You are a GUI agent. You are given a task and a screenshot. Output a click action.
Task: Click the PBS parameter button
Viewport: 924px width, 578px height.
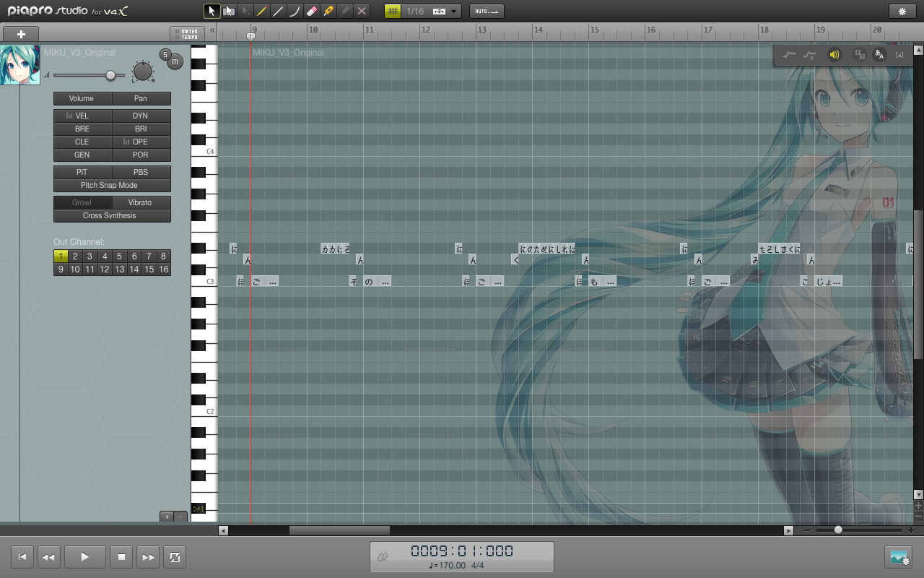coord(141,172)
